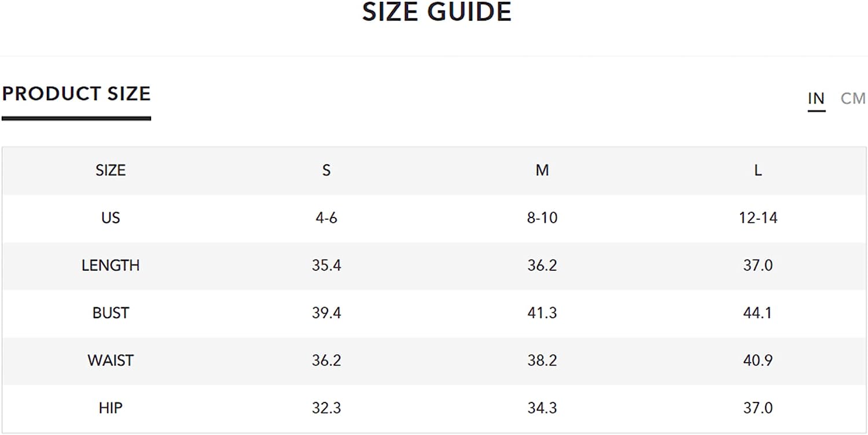
Task: Click the US row label
Action: 111,217
